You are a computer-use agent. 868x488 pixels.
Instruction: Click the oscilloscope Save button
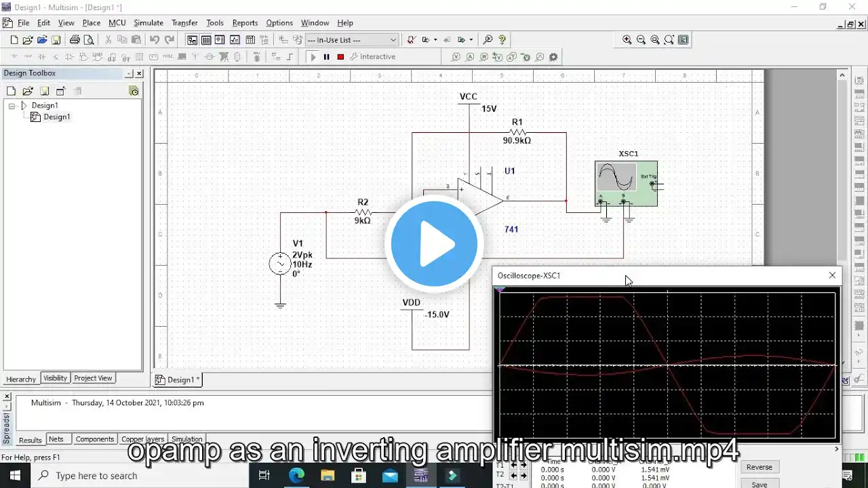coord(759,484)
